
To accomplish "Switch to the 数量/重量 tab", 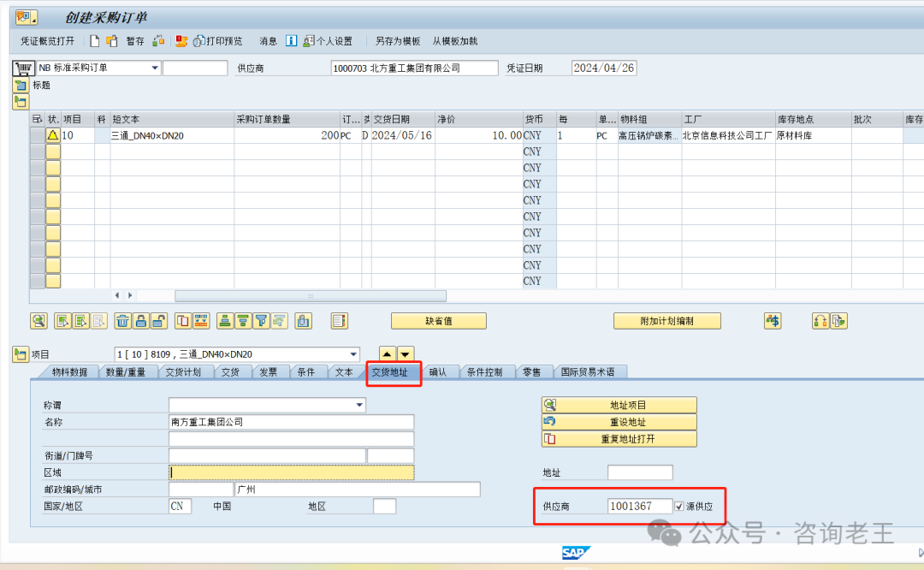I will click(x=126, y=372).
